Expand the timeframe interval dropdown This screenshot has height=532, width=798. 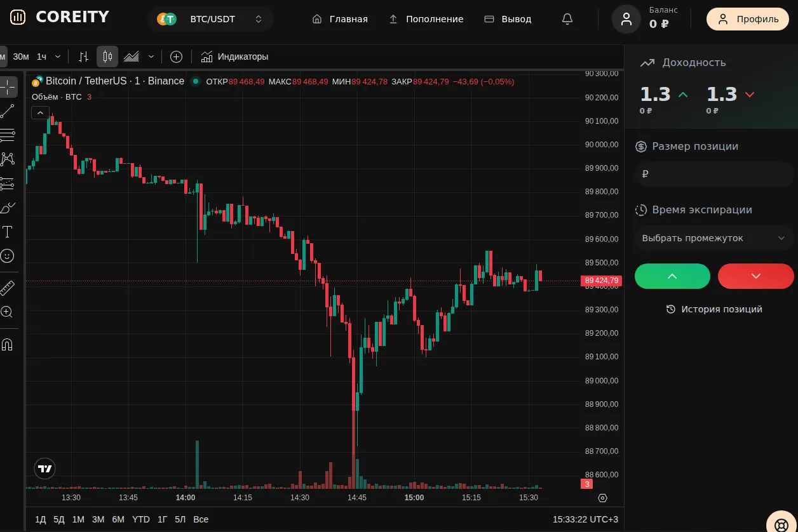coord(58,57)
